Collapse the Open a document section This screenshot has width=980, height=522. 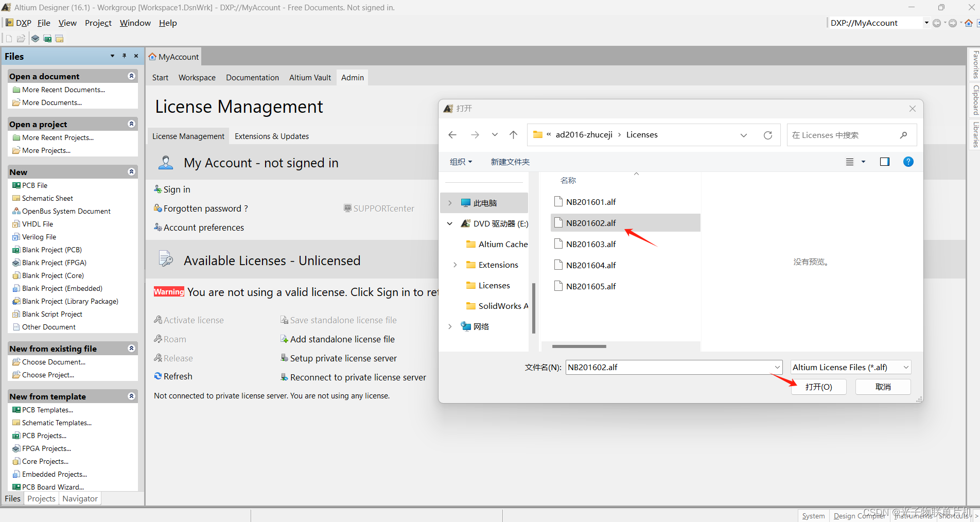click(x=131, y=76)
